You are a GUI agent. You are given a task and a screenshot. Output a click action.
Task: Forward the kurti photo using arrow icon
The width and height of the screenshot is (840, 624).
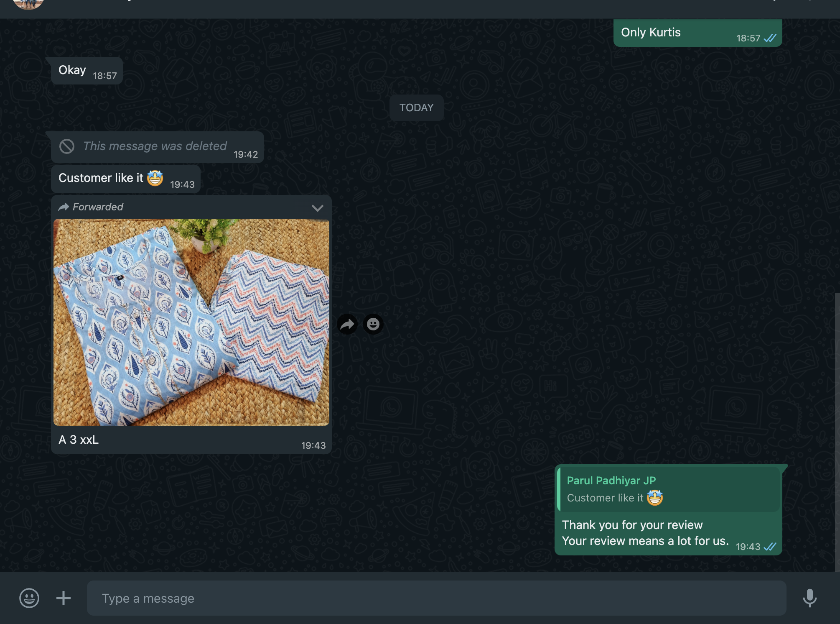point(347,324)
